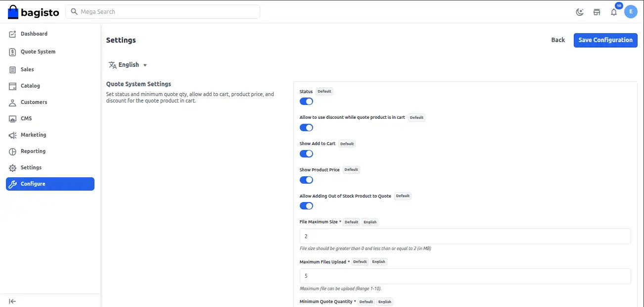Screen dimensions: 644x307
Task: Click the Quote System sidebar icon
Action: [13, 52]
